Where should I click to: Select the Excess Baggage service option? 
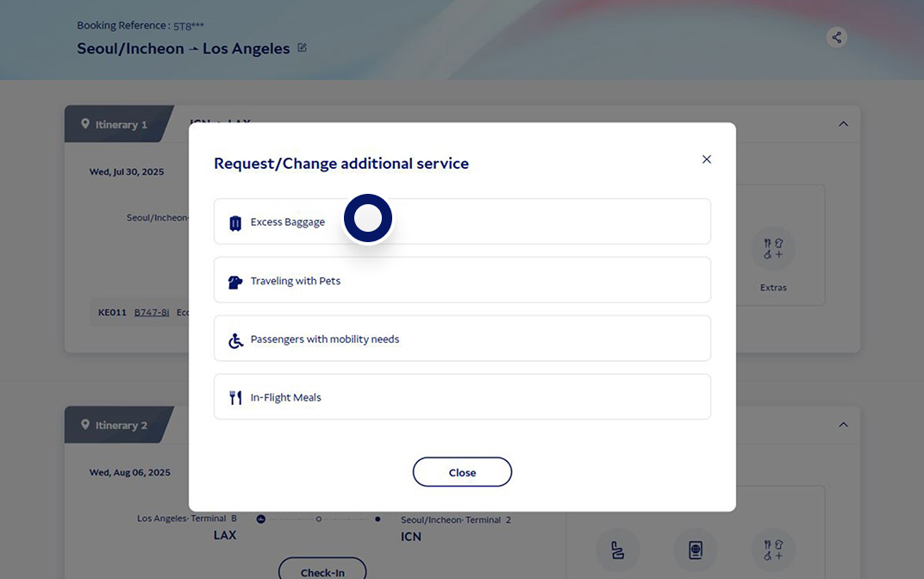point(462,221)
